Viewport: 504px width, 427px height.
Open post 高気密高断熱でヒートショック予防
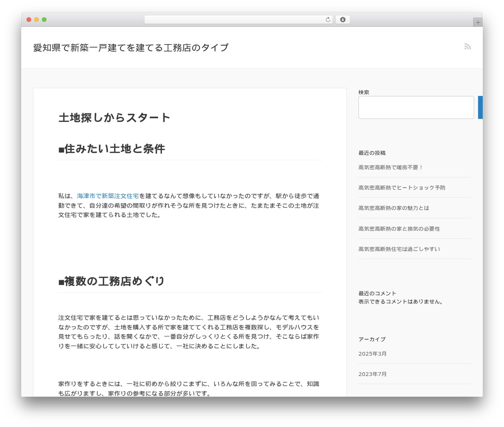coord(402,188)
